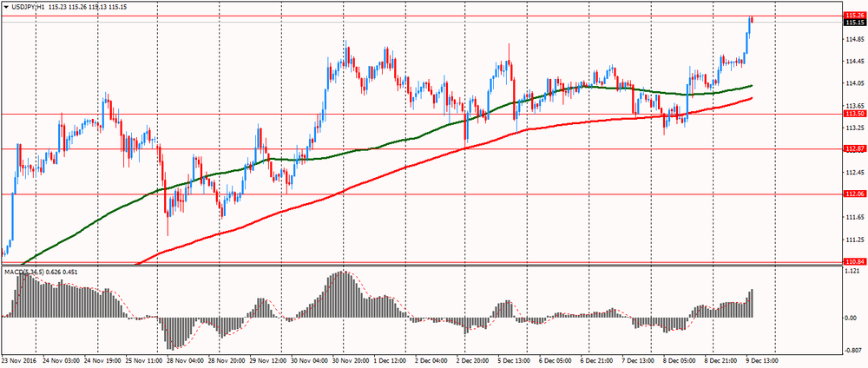Click the red 113.50 price level label
Image resolution: width=868 pixels, height=368 pixels.
[855, 114]
